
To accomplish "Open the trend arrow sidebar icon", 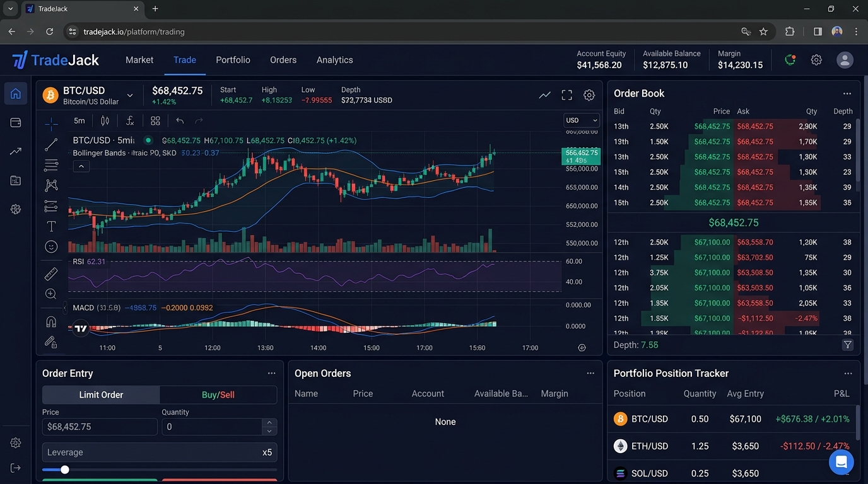I will (16, 151).
